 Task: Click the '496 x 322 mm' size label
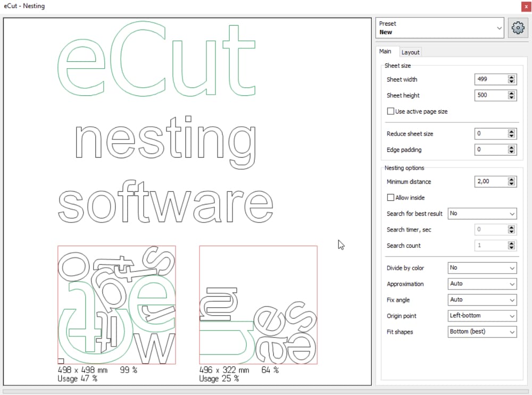pyautogui.click(x=224, y=370)
